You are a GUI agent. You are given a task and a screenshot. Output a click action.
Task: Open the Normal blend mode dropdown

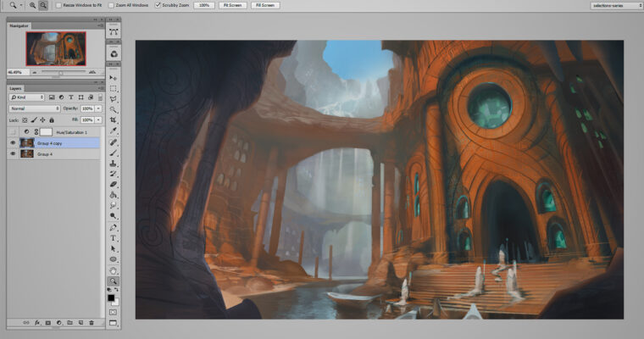coord(34,108)
